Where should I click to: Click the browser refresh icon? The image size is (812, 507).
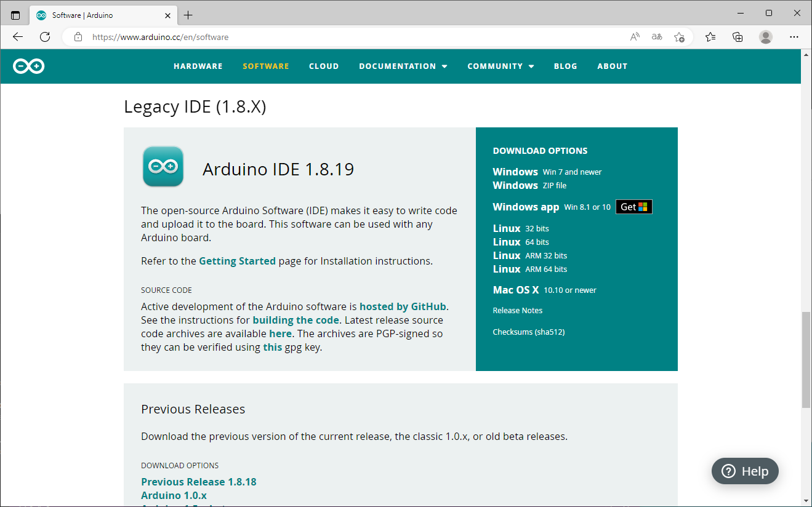pyautogui.click(x=45, y=37)
